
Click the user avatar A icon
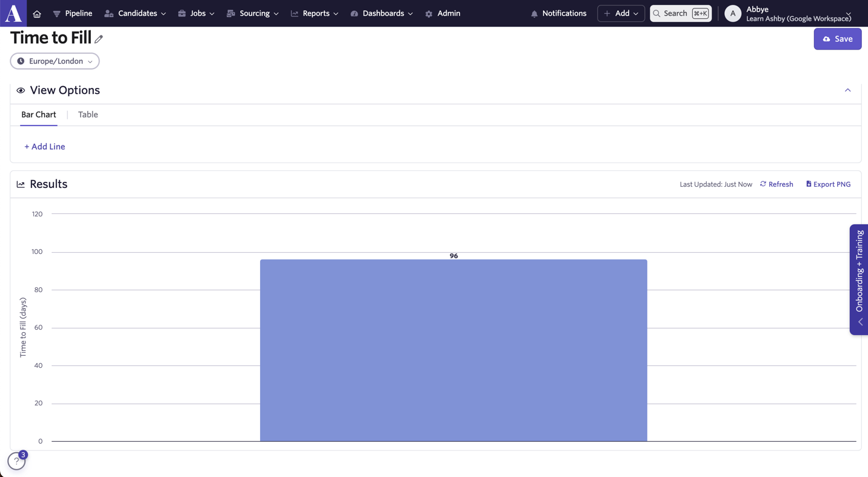click(733, 13)
